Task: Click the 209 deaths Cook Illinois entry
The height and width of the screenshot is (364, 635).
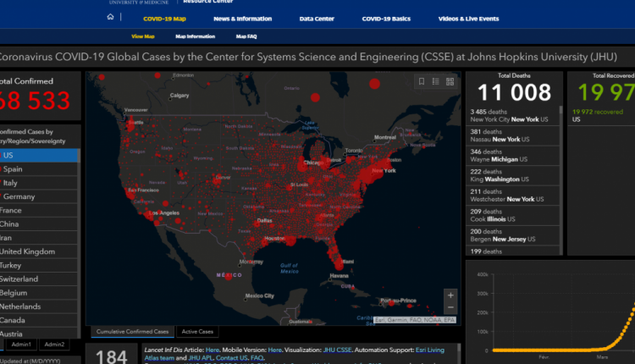Action: 513,215
